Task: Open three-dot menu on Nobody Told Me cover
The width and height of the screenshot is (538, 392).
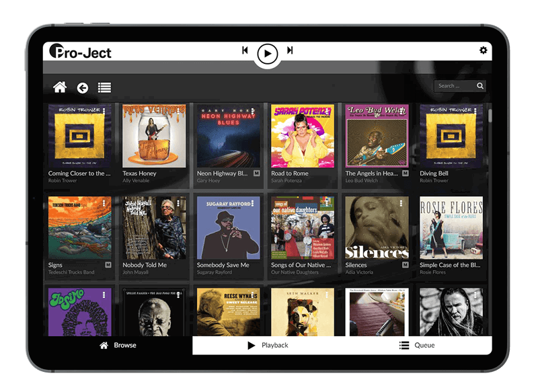Action: click(178, 202)
